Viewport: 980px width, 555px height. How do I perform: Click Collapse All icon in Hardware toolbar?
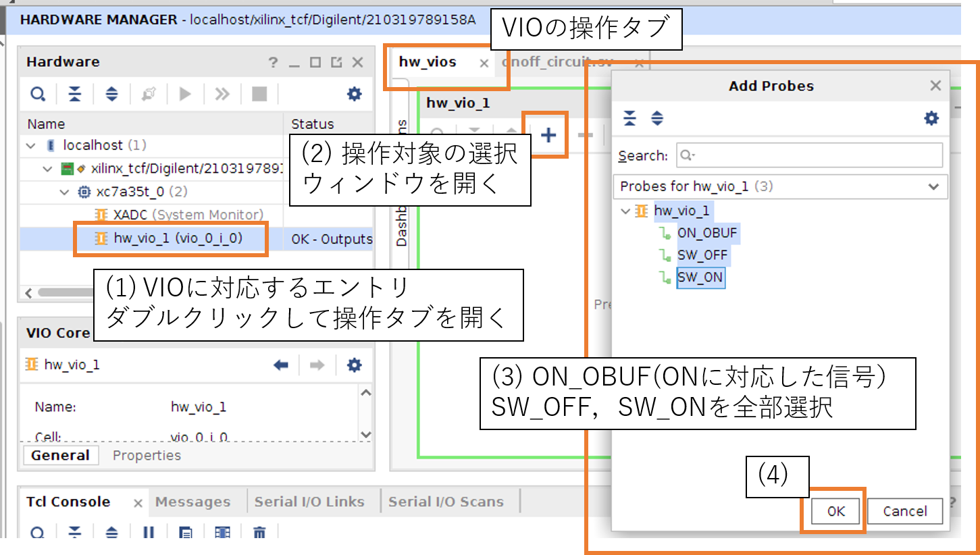[75, 94]
